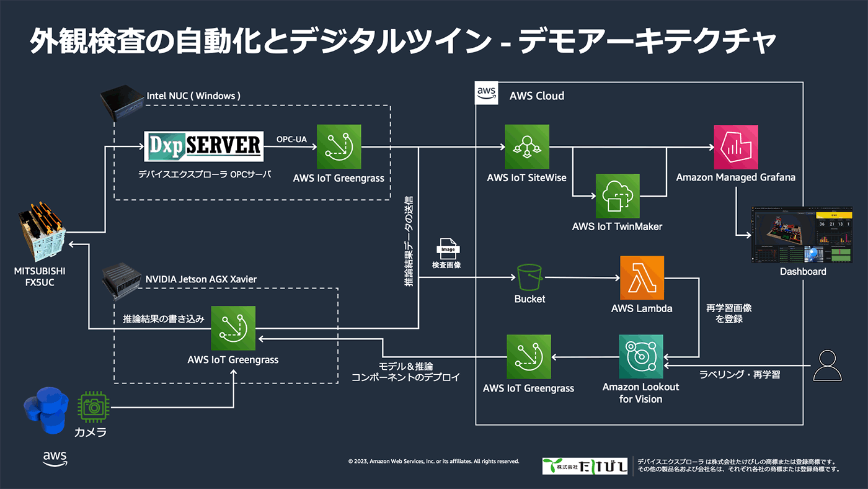Click the '推論結果の書き込み' text

[x=163, y=319]
